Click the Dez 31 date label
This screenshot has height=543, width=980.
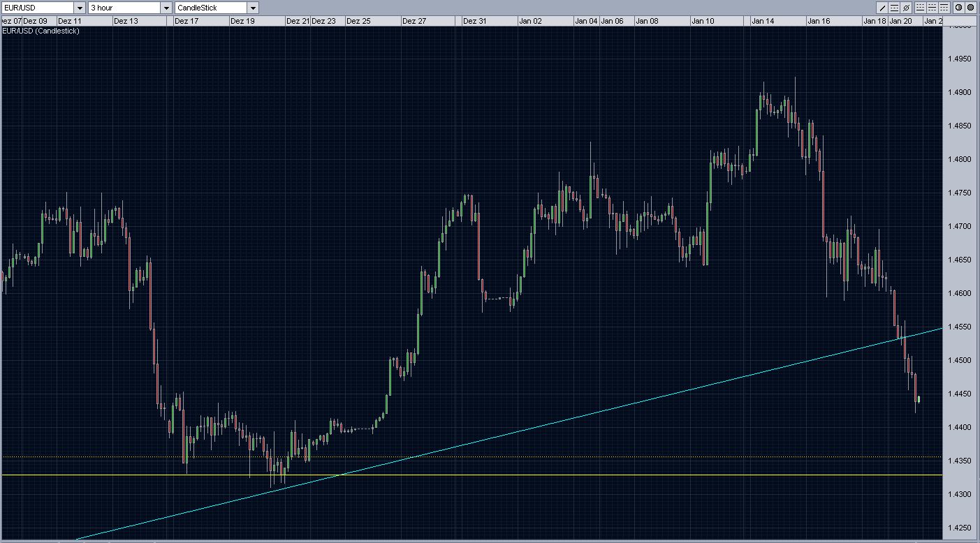(x=475, y=21)
